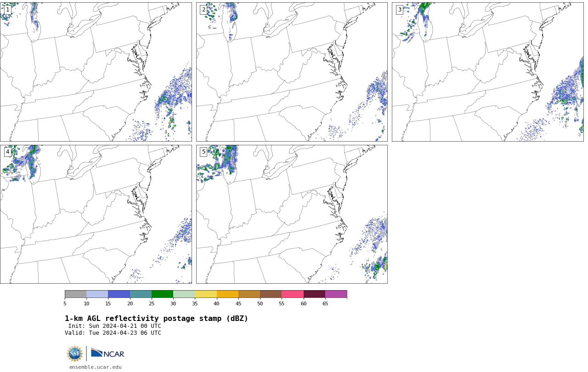Select the teal 20-25 dBZ swatch
The width and height of the screenshot is (588, 372).
point(141,294)
